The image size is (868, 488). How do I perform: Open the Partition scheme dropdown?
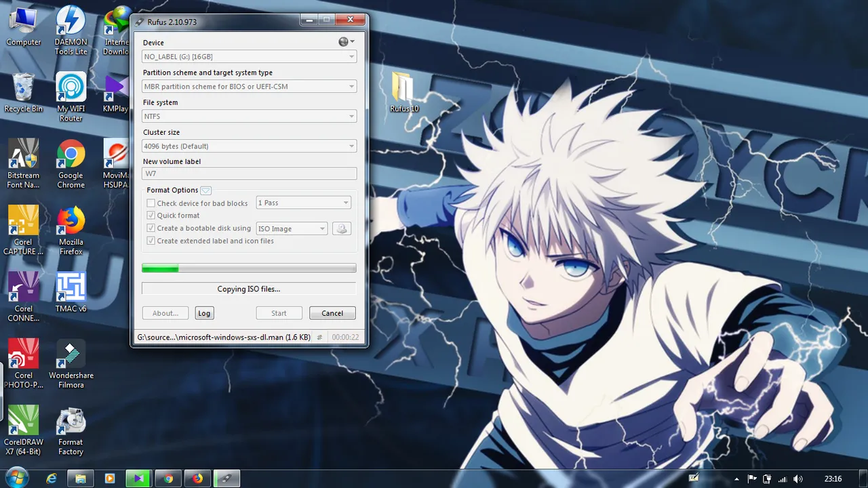click(250, 87)
